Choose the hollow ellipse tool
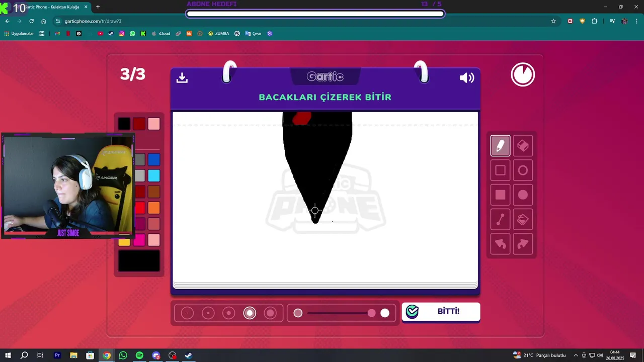Image resolution: width=644 pixels, height=362 pixels. point(523,170)
